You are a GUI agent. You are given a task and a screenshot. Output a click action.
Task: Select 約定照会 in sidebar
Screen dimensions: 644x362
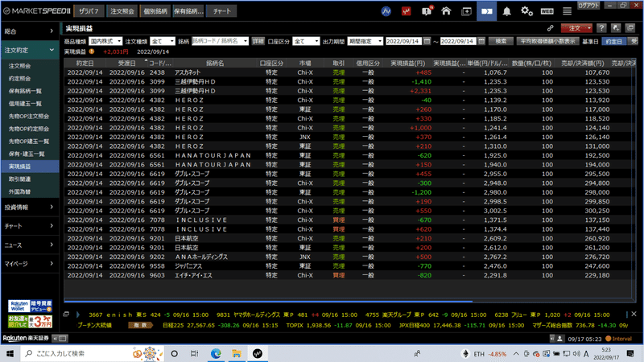pos(19,78)
